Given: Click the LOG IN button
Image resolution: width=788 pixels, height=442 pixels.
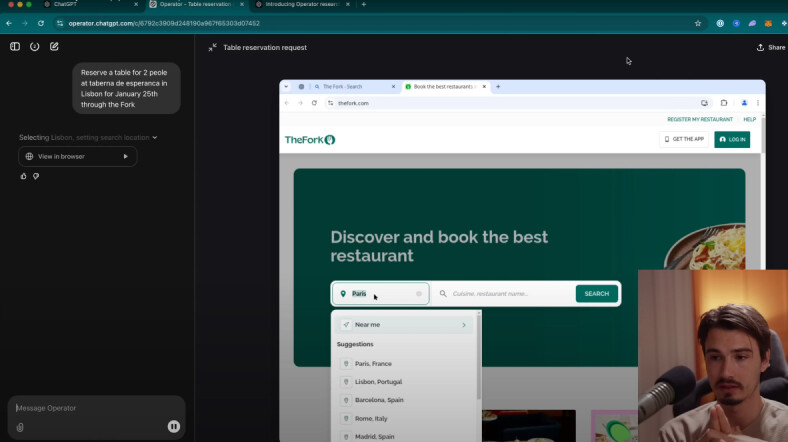Looking at the screenshot, I should click(x=732, y=139).
